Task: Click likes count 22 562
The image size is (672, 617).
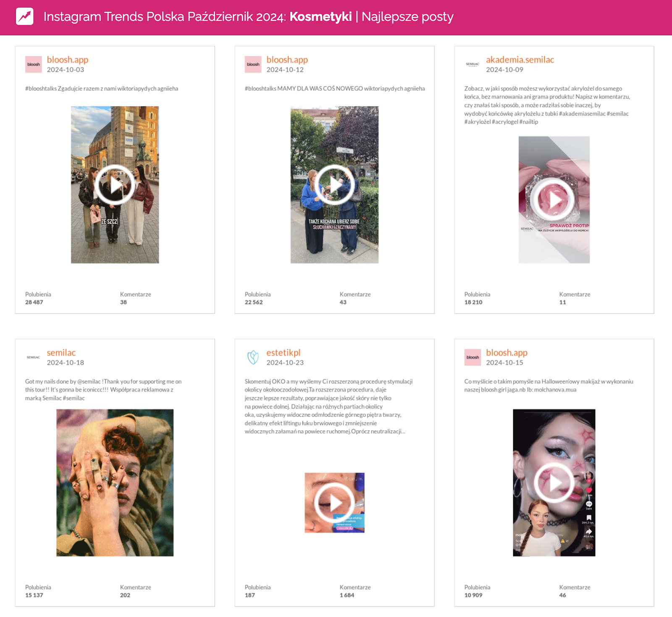Action: click(254, 302)
